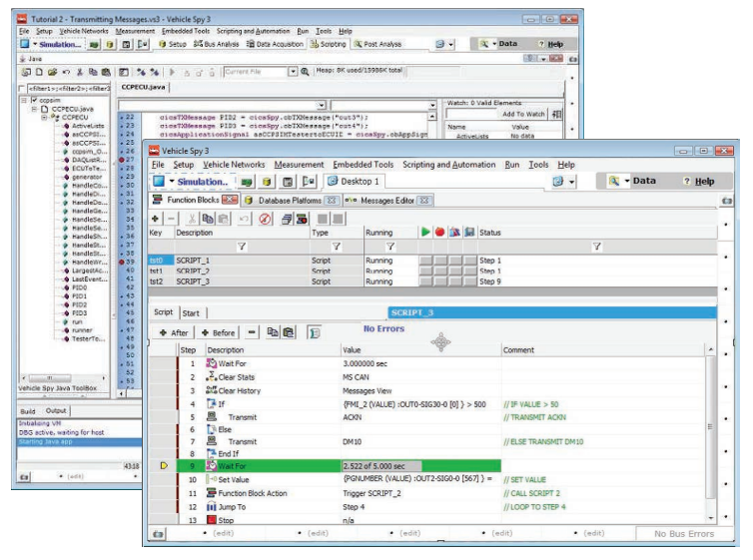Click the document list icon next to script paste

pyautogui.click(x=314, y=332)
